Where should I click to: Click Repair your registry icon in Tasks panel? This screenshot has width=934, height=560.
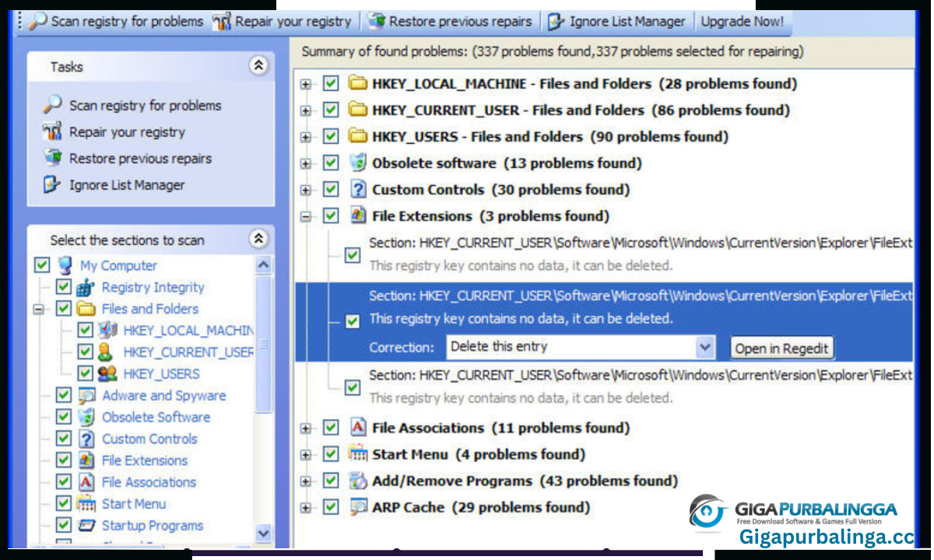point(52,131)
